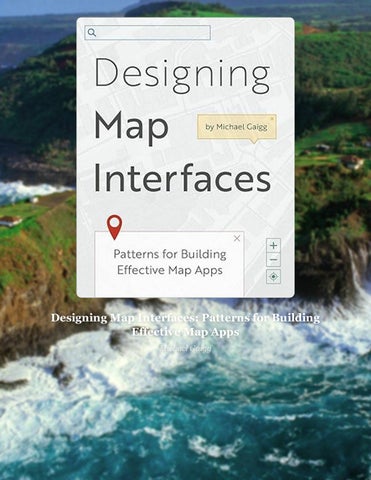371x480 pixels.
Task: Click the magnifying glass search icon
Action: (92, 33)
